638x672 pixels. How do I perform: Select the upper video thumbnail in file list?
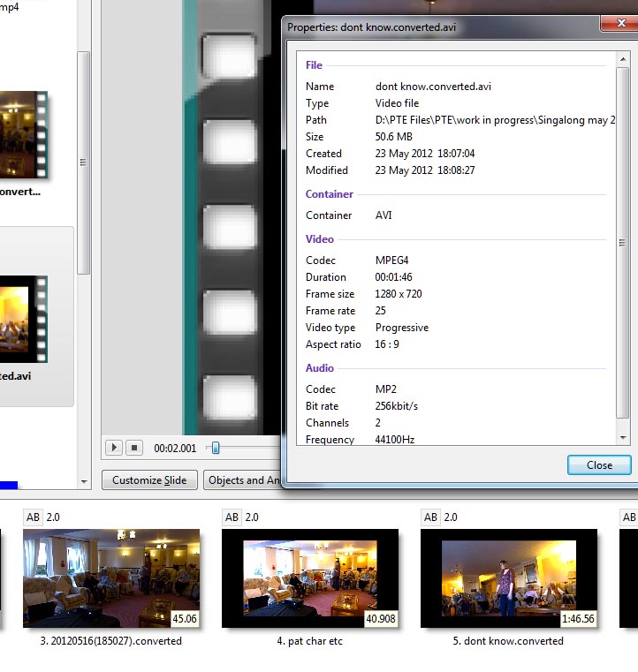[22, 135]
